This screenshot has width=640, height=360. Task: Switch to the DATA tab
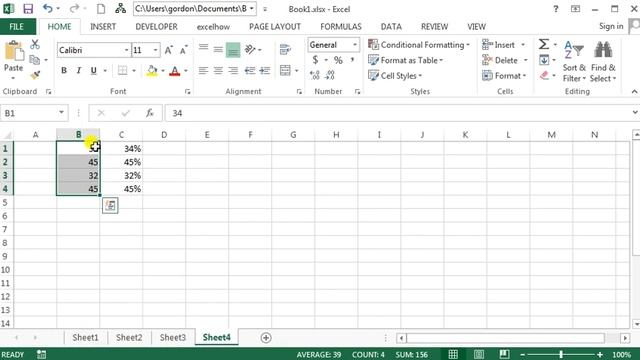coord(391,27)
